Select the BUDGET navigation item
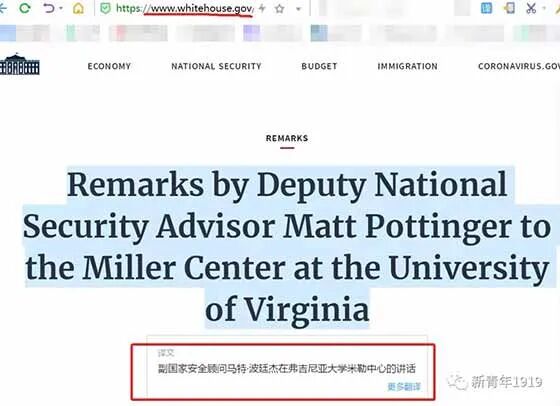 (x=319, y=66)
